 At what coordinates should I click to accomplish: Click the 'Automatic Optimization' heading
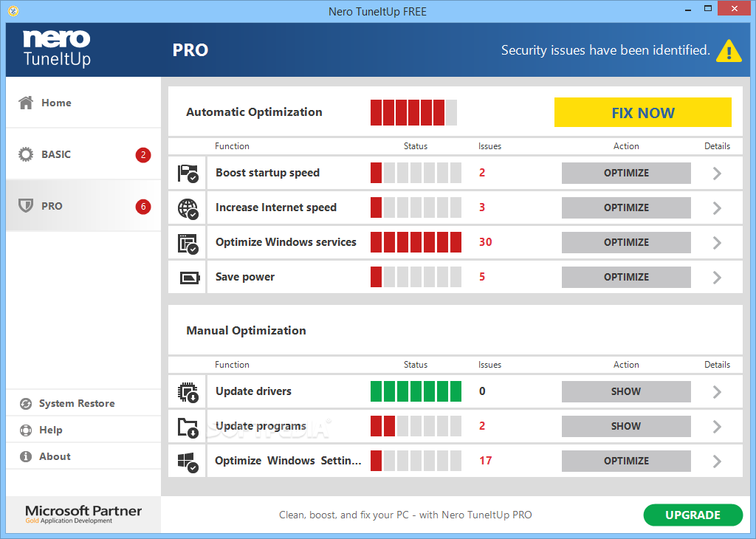pos(254,111)
